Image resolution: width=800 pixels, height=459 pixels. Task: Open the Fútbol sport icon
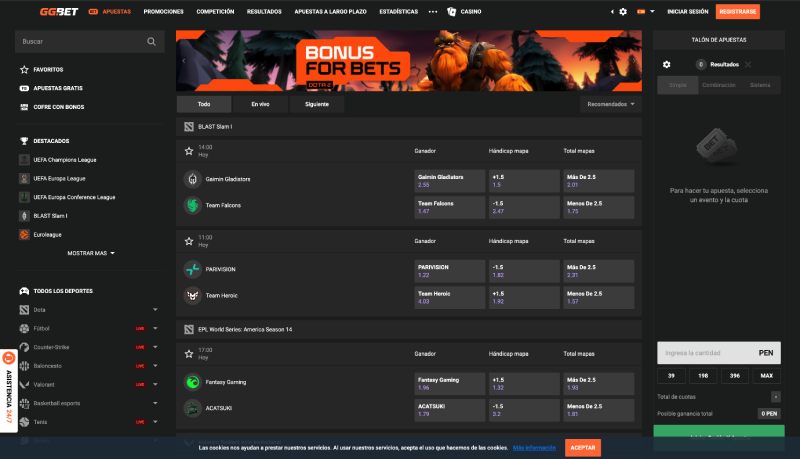tap(24, 328)
